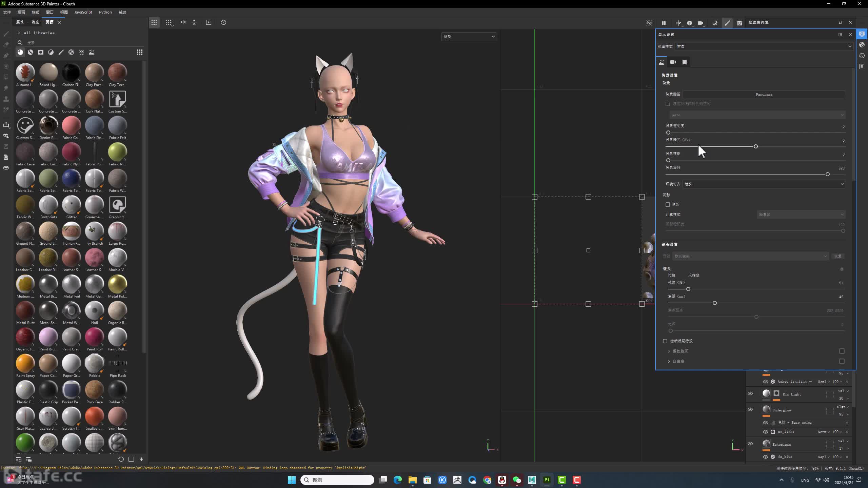Click the add resource plus button
Viewport: 868px width, 488px height.
(x=141, y=459)
